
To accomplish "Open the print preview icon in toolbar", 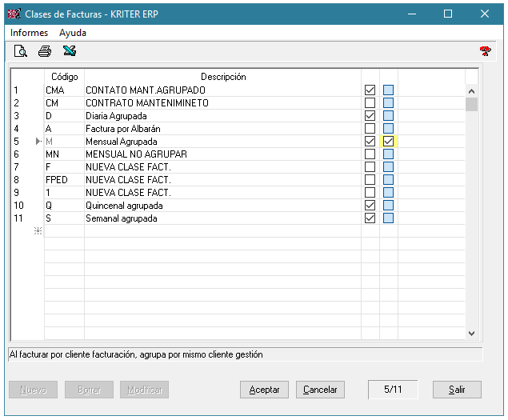I will tap(21, 51).
